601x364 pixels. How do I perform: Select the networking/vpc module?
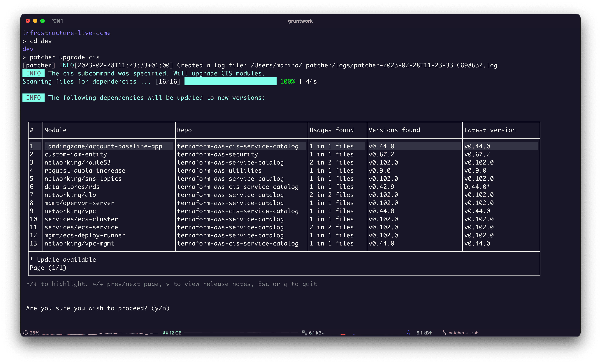(x=70, y=211)
